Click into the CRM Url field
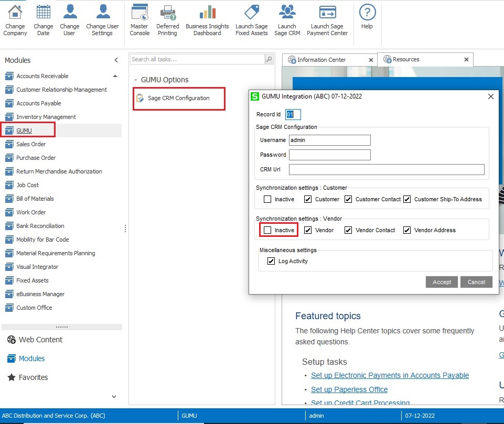This screenshot has height=424, width=504. (x=387, y=169)
